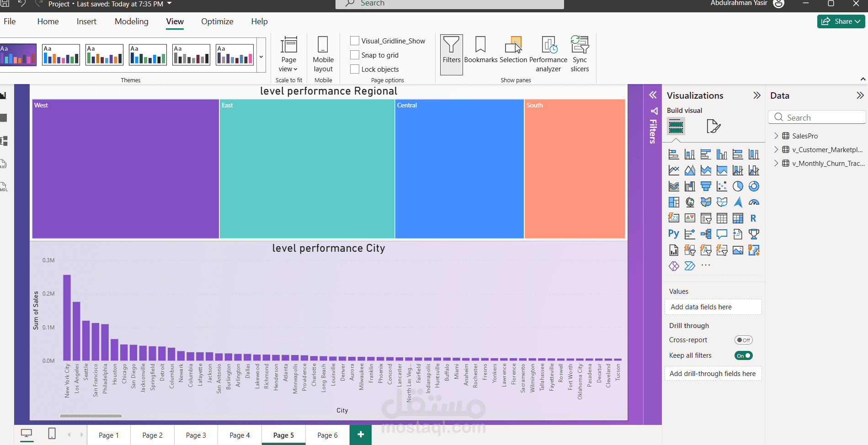Click the Data pane Search field
This screenshot has height=445, width=868.
point(817,117)
